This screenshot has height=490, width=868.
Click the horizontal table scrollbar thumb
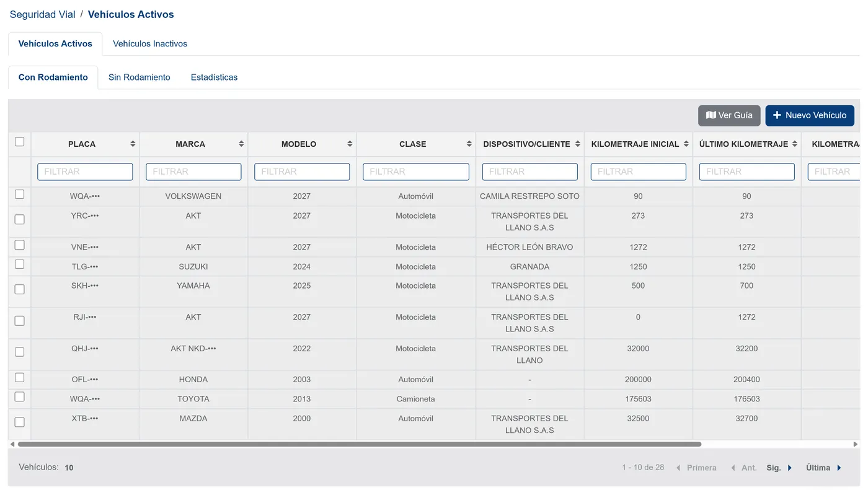[x=360, y=444]
